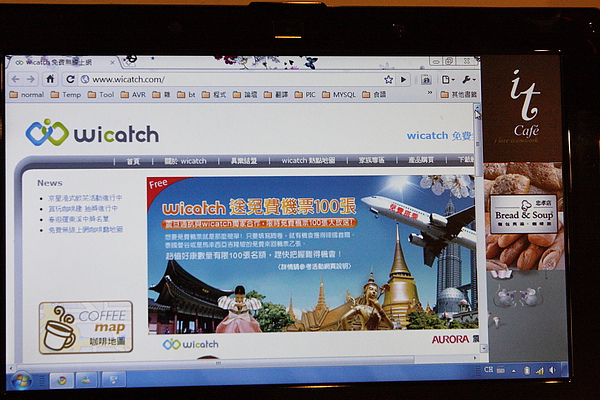Click the CH language indicator in tray

[488, 370]
